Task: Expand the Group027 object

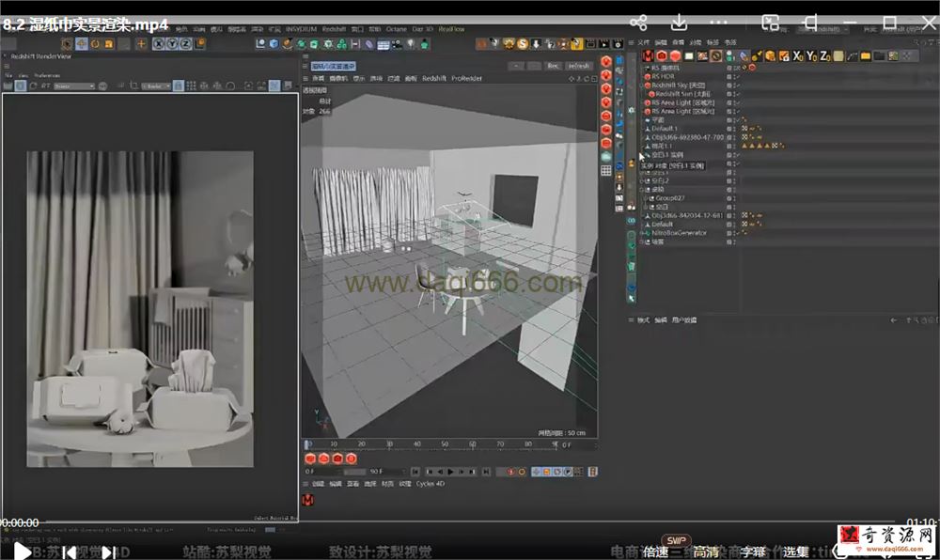Action: click(646, 198)
